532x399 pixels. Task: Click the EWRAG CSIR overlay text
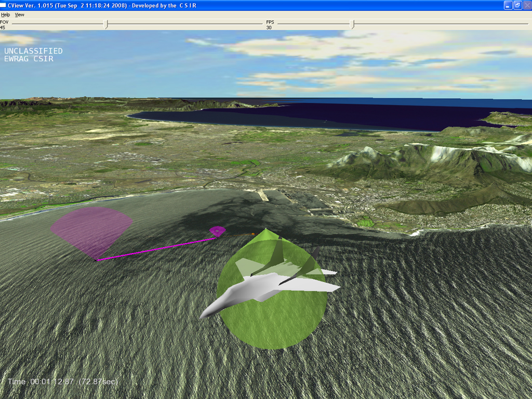(x=29, y=59)
